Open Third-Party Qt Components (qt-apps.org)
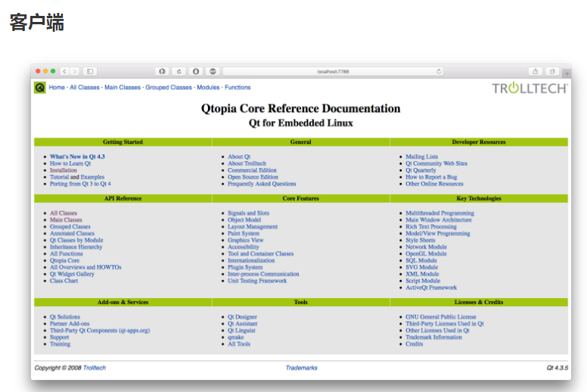Screen dimensions: 587x392 (100, 330)
